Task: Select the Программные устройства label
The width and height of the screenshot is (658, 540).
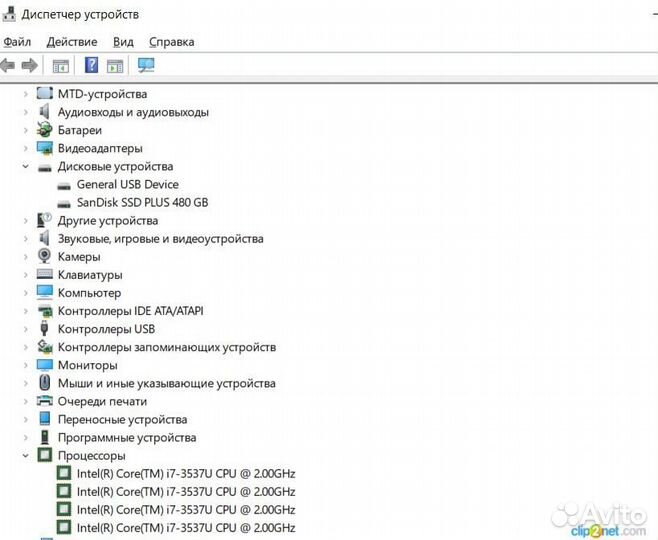Action: 127,438
